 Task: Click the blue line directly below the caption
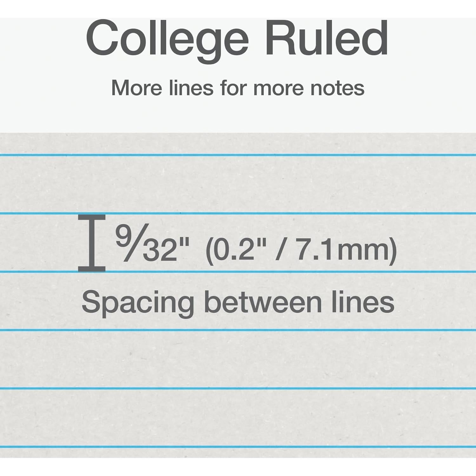click(x=238, y=330)
